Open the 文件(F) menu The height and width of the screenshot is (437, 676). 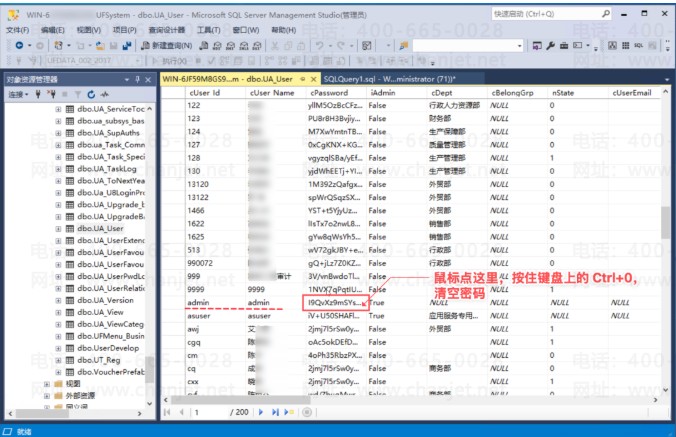click(18, 30)
